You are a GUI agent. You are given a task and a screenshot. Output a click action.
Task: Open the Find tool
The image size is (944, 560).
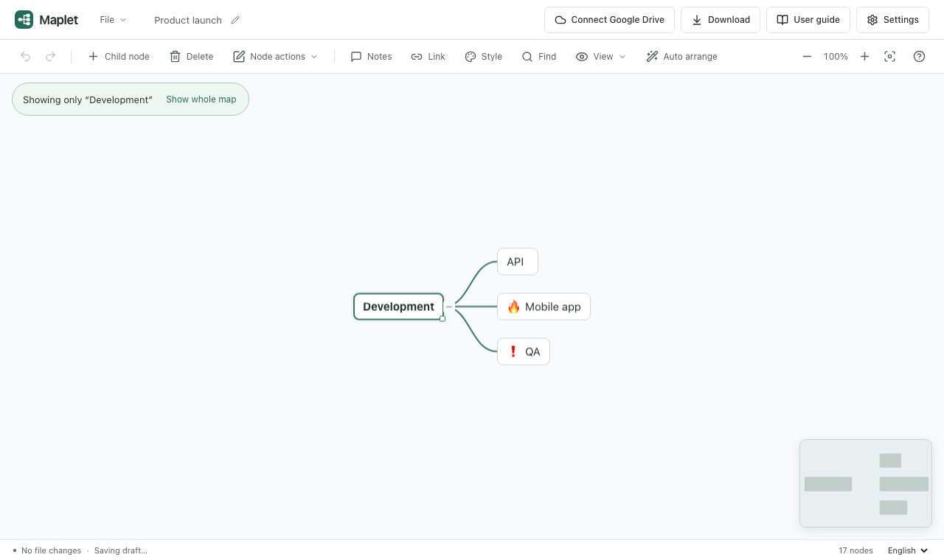[x=539, y=57]
